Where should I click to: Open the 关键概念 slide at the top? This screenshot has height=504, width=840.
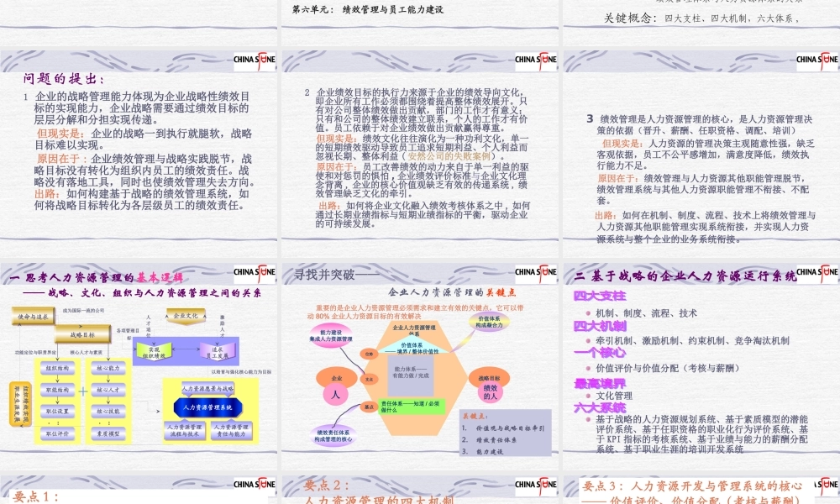701,23
